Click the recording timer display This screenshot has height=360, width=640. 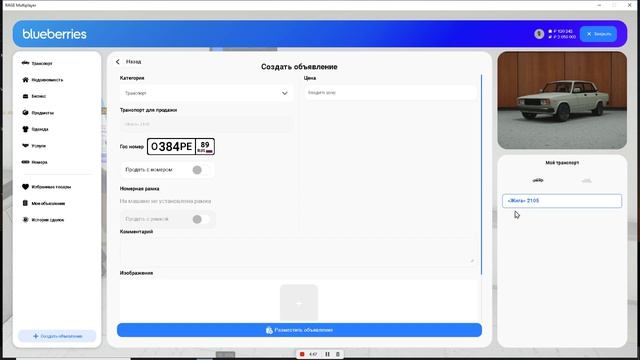click(x=313, y=354)
